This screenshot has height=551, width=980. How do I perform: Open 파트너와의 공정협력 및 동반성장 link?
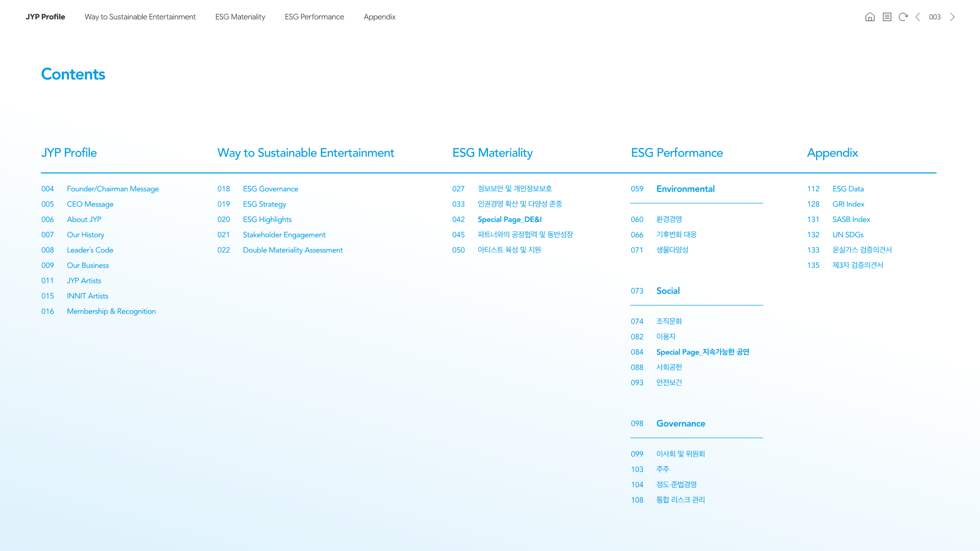tap(525, 235)
